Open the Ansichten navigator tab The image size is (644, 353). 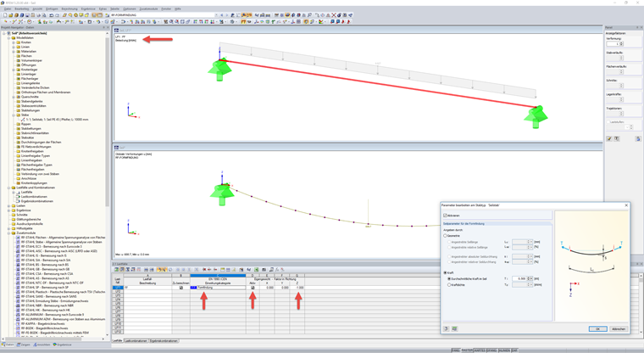pyautogui.click(x=42, y=345)
